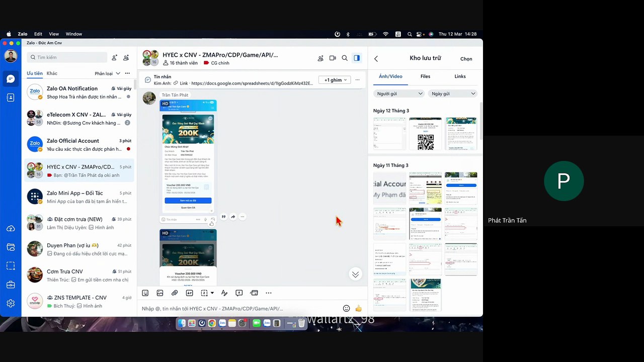This screenshot has width=644, height=362.
Task: Open Duyen Phan conversation
Action: [79, 249]
